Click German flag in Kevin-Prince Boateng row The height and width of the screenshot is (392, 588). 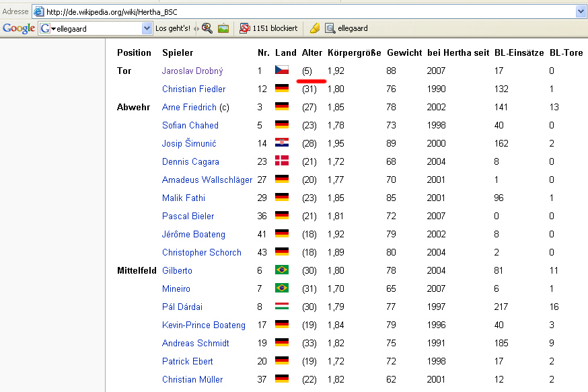pyautogui.click(x=282, y=324)
